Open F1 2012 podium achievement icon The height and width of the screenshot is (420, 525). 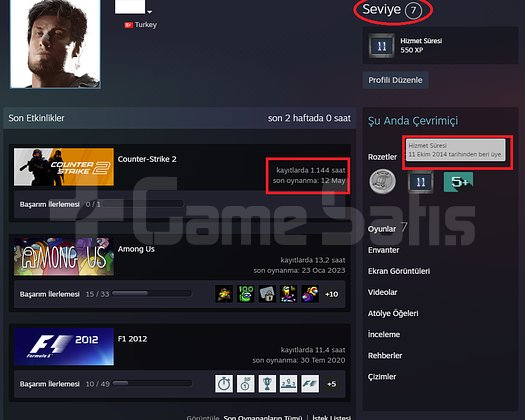(x=288, y=383)
